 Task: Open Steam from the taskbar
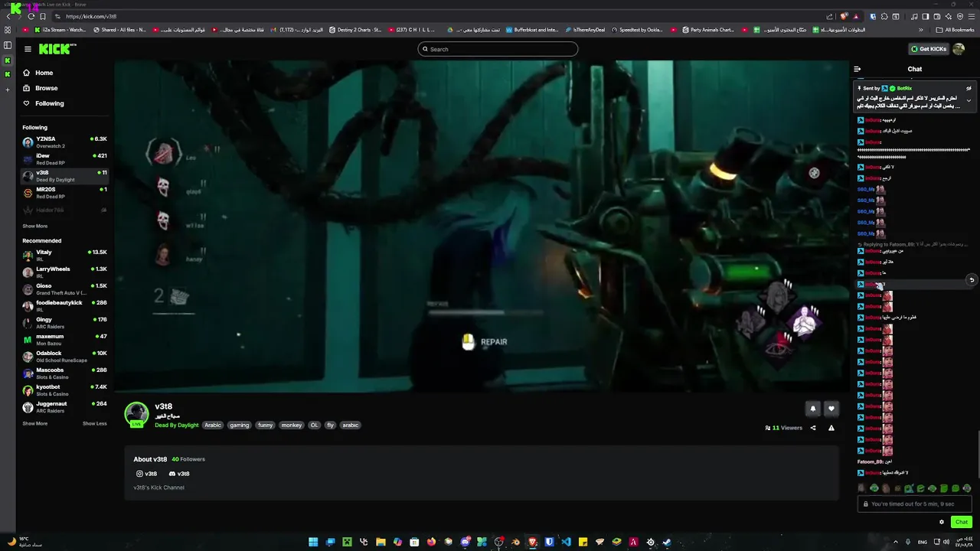(x=667, y=542)
